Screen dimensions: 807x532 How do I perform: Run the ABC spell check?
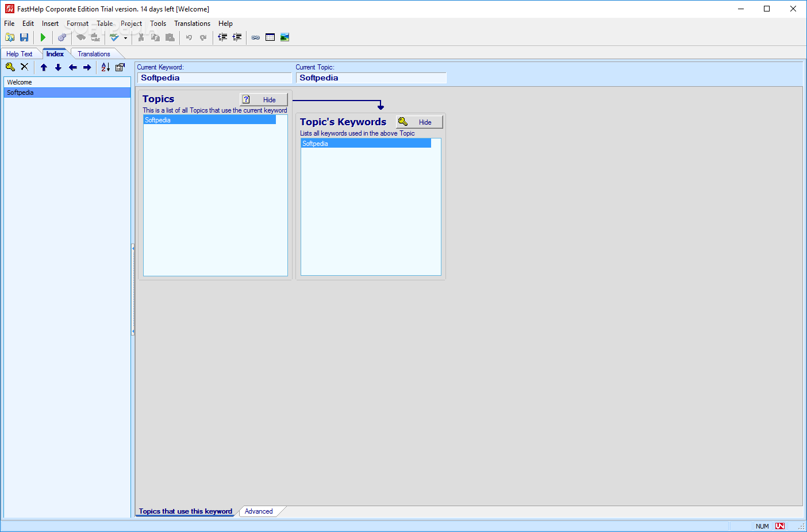click(114, 37)
